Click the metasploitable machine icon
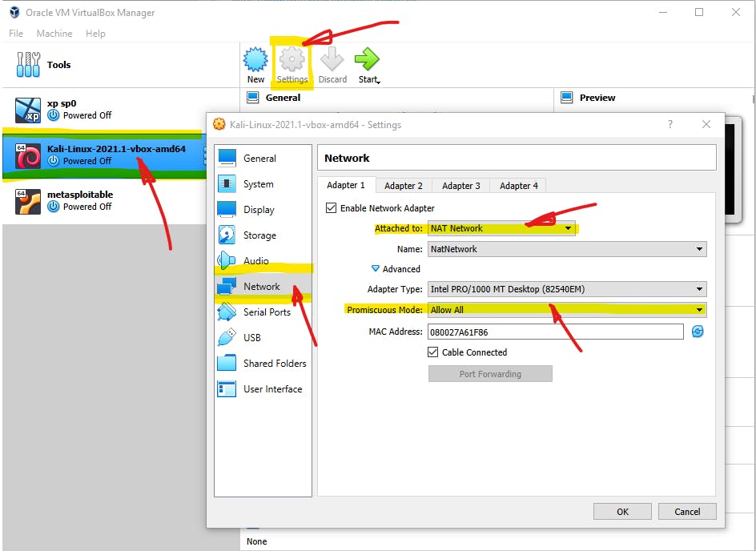The height and width of the screenshot is (551, 756). [x=28, y=202]
